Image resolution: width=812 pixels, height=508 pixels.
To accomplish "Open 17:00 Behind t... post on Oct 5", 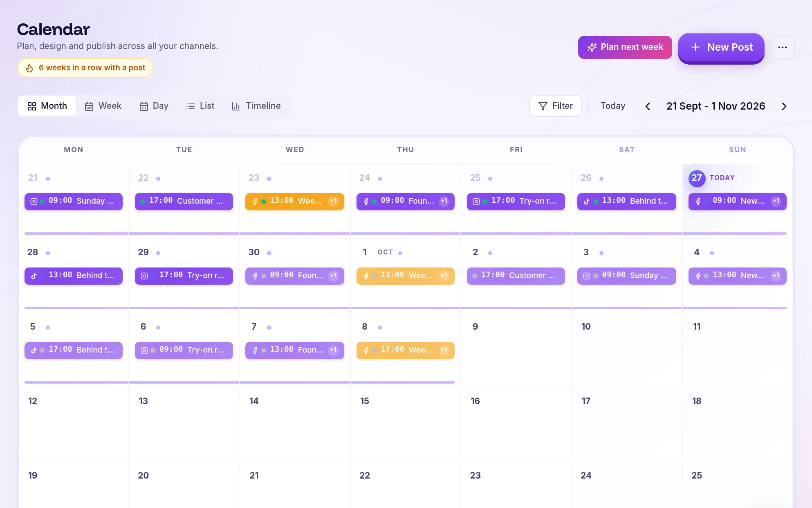I will (x=74, y=350).
